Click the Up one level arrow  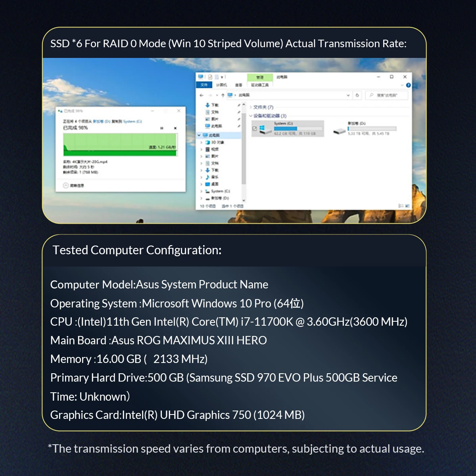coord(223,95)
